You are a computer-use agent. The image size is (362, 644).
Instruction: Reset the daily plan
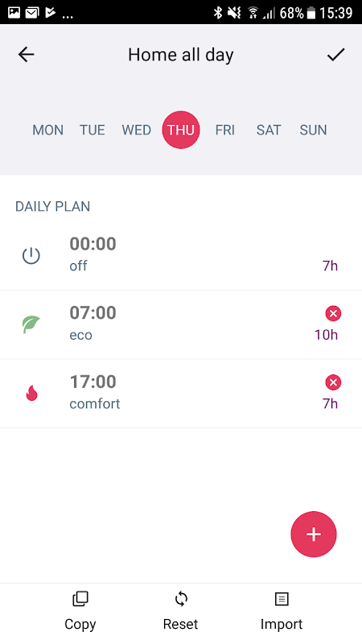(x=180, y=611)
